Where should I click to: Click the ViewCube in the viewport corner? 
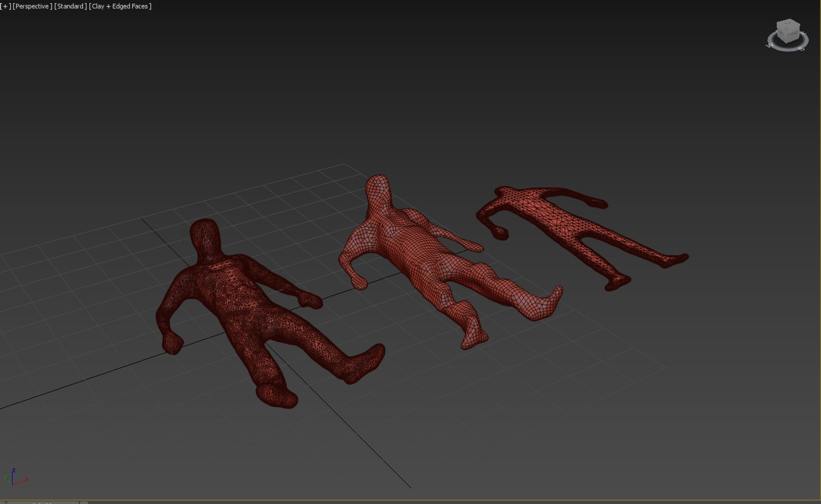coord(788,31)
